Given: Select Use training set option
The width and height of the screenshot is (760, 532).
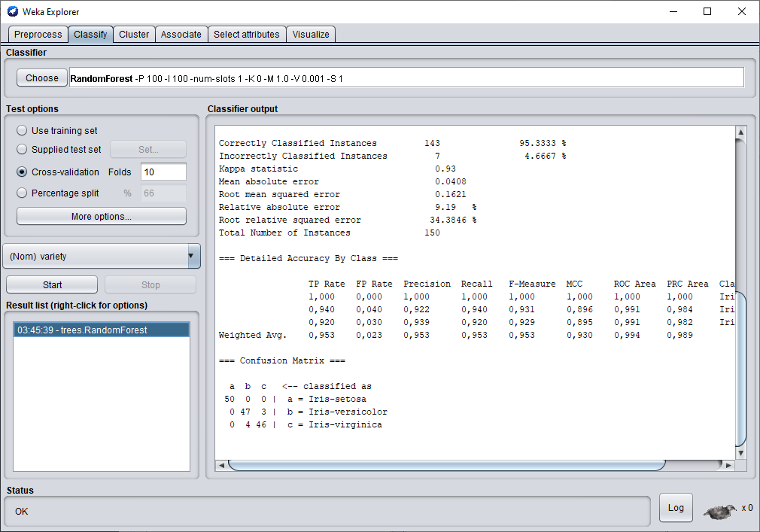Looking at the screenshot, I should click(x=22, y=131).
